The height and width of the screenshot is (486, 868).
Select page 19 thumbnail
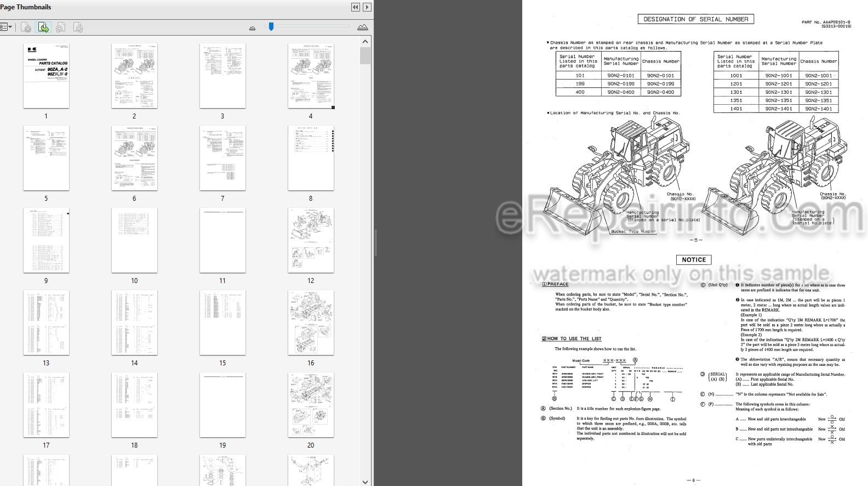pos(222,405)
